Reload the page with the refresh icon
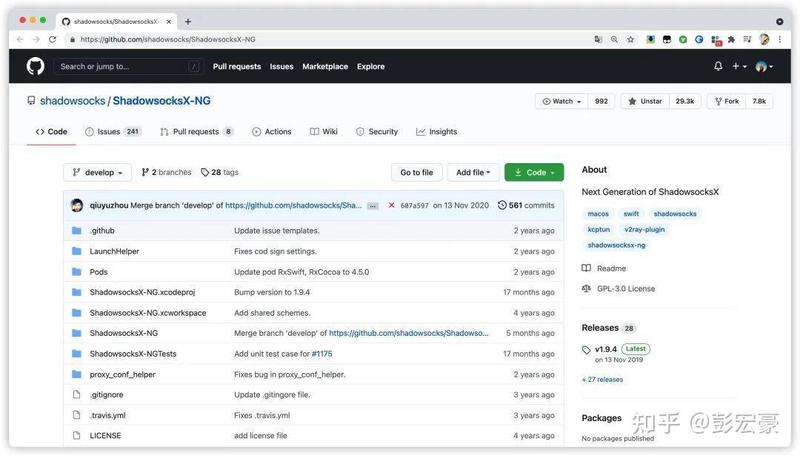 click(x=52, y=39)
